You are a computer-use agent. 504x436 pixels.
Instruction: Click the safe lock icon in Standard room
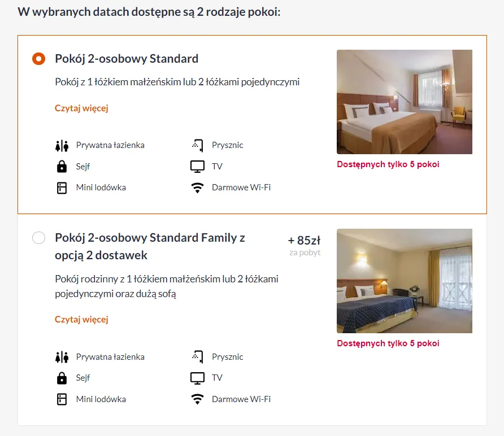[x=62, y=167]
